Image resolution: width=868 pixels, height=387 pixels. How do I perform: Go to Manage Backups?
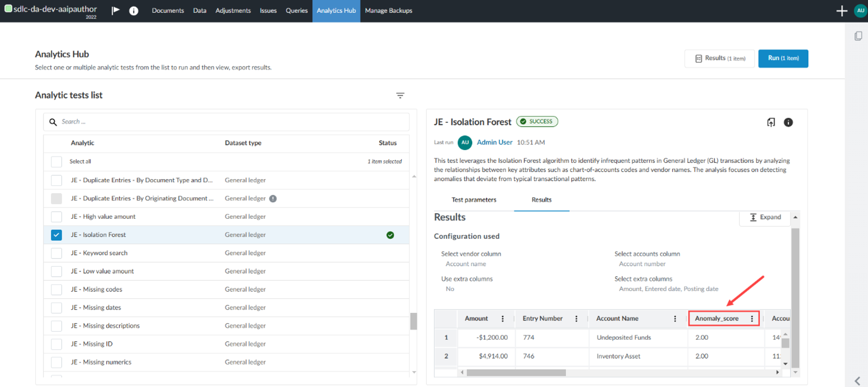click(x=388, y=11)
